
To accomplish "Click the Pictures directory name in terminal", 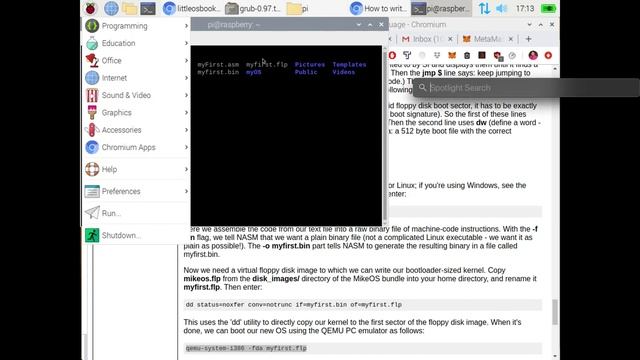I will 310,64.
